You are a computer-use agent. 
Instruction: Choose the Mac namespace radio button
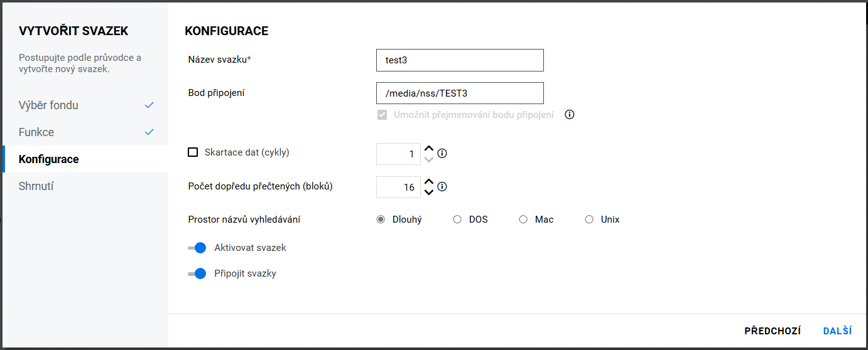click(523, 220)
